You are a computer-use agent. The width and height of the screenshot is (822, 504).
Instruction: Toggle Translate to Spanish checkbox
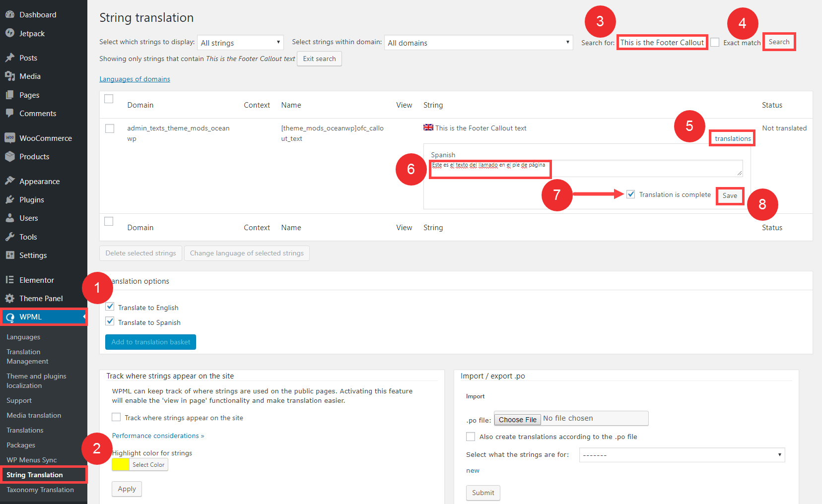(x=110, y=321)
